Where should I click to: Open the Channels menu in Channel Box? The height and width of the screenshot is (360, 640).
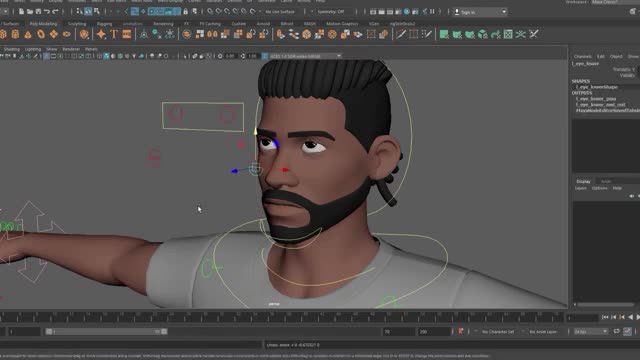pyautogui.click(x=582, y=56)
